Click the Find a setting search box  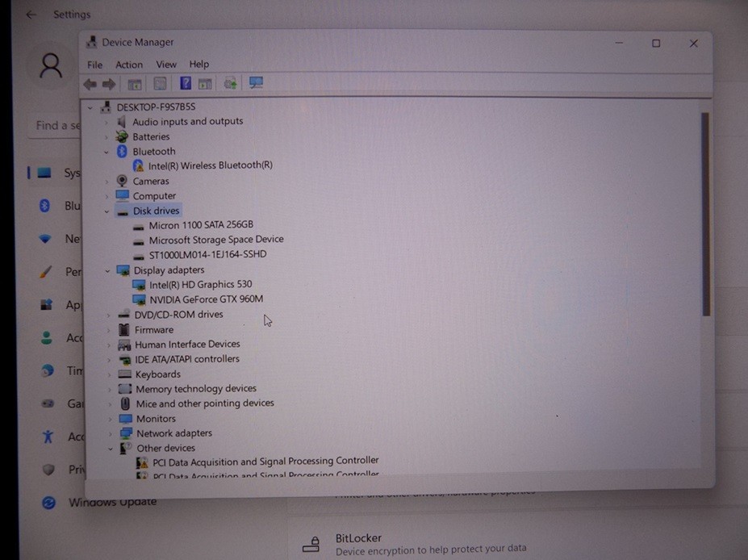point(55,126)
